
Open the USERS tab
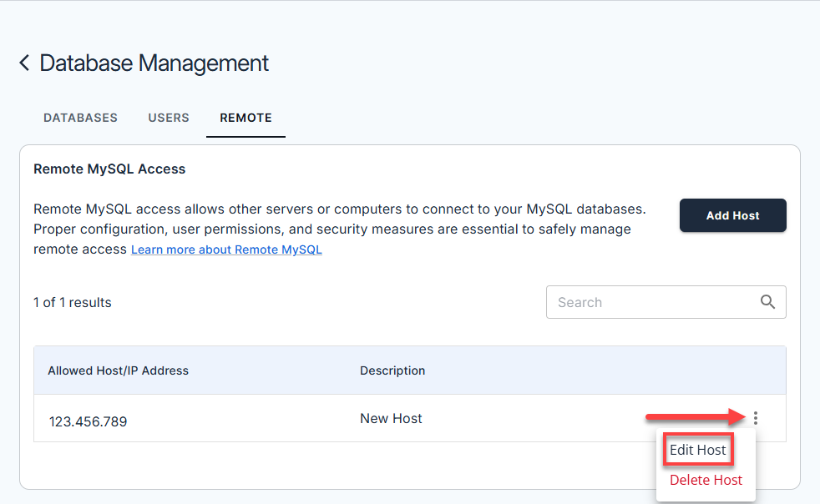[169, 118]
